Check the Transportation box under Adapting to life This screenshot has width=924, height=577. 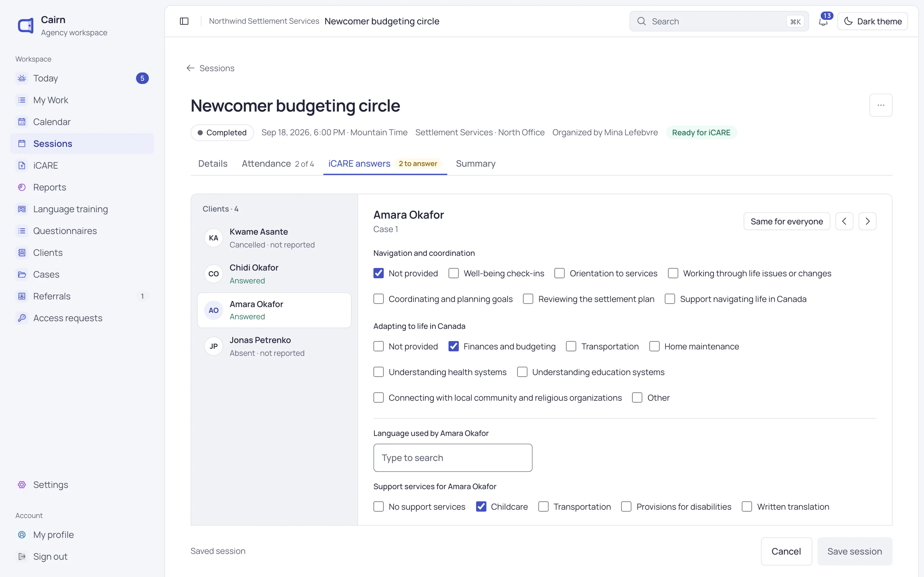pos(571,346)
